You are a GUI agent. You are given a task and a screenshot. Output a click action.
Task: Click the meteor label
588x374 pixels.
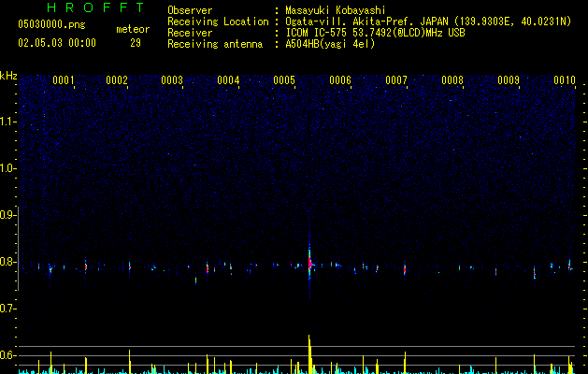[133, 29]
